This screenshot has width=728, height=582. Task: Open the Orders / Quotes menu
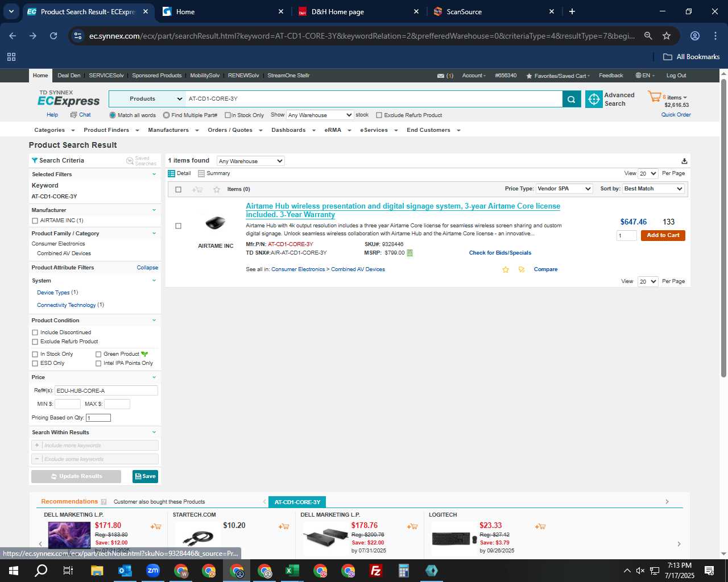click(235, 130)
